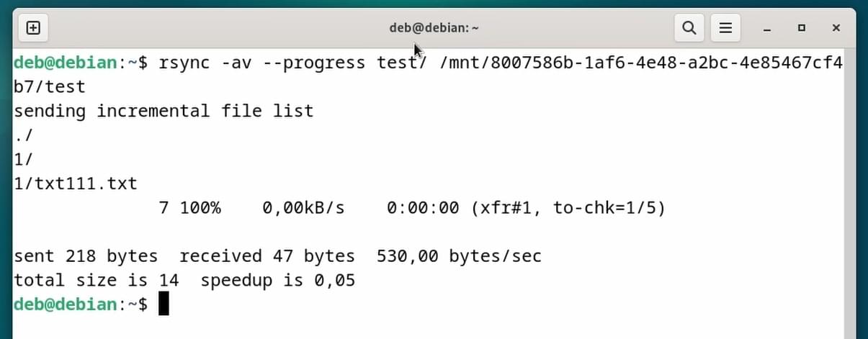Viewport: 868px width, 339px height.
Task: Open the hamburger main menu
Action: (x=725, y=28)
